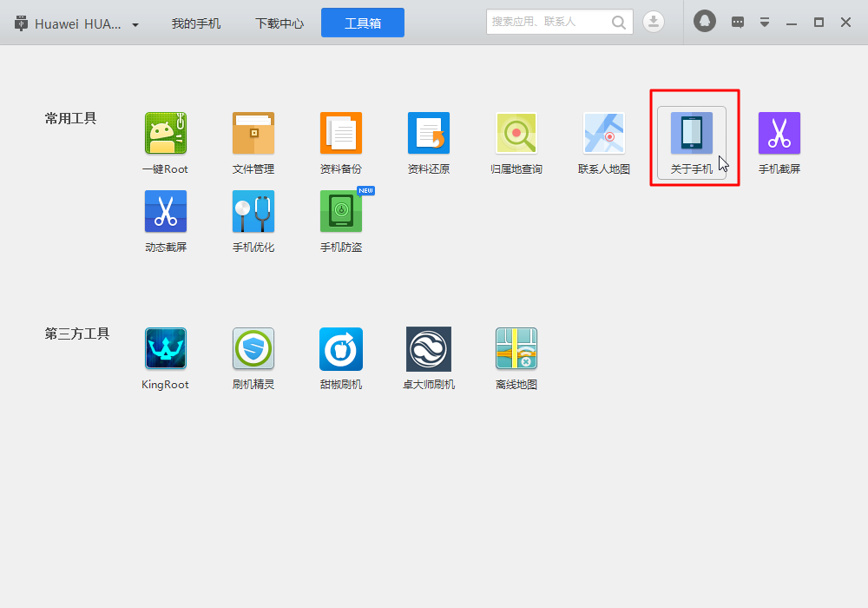Click the Huawei HUA... device name

(x=77, y=23)
